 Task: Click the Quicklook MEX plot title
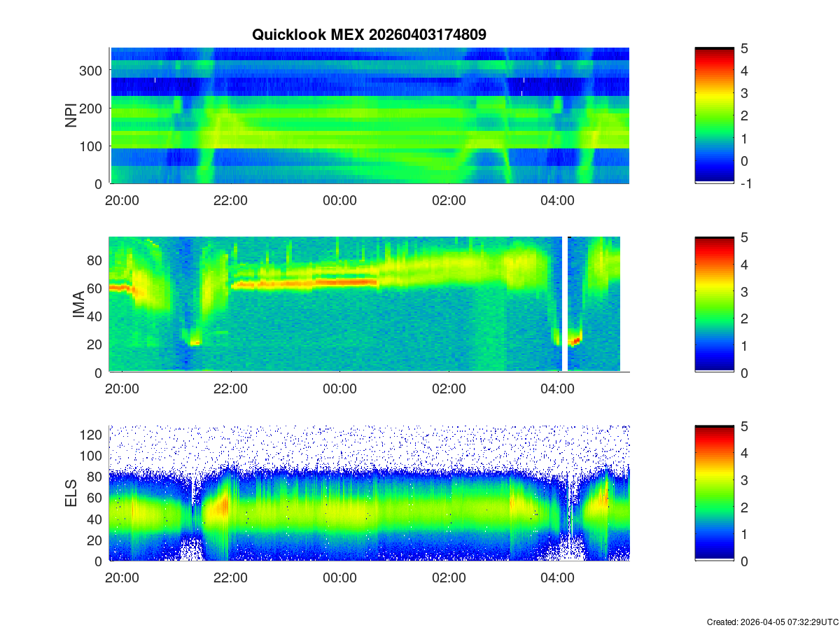click(369, 34)
